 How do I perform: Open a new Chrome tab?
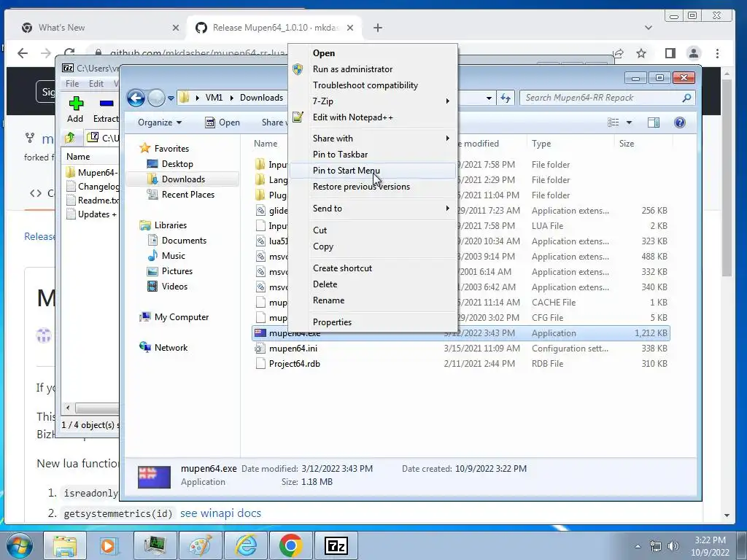point(378,28)
